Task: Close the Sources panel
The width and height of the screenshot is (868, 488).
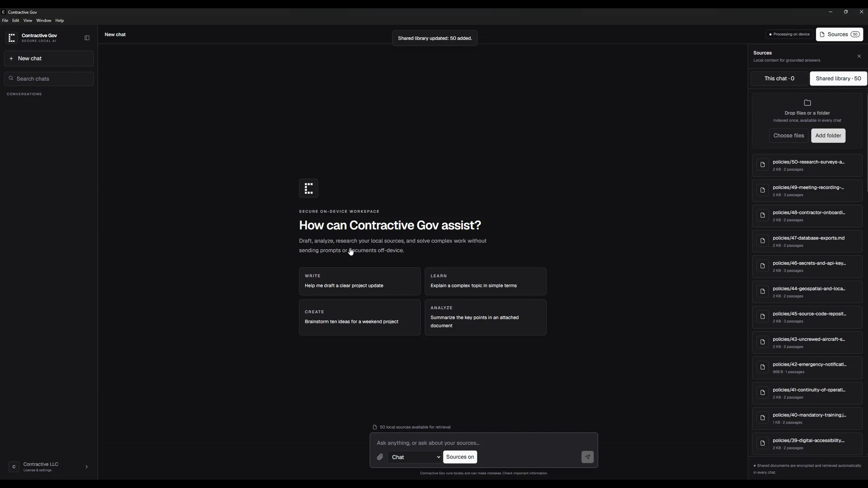Action: pos(859,56)
